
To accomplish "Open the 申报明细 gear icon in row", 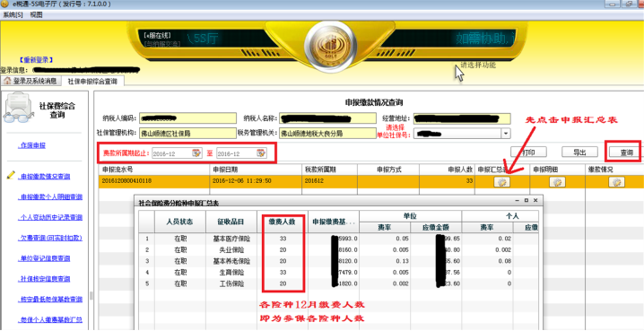I will 557,182.
